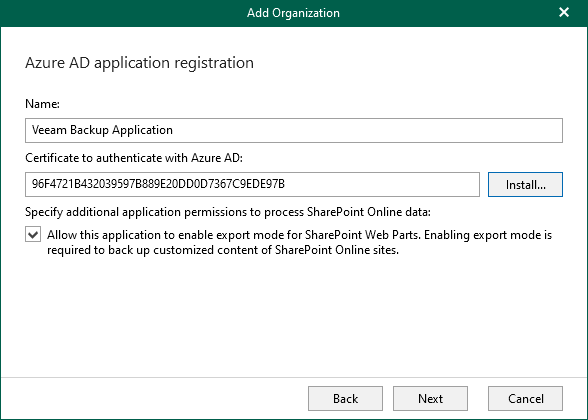Click the 'Allow this application to enable export mode' text
Screen dimensions: 588x420
click(299, 242)
